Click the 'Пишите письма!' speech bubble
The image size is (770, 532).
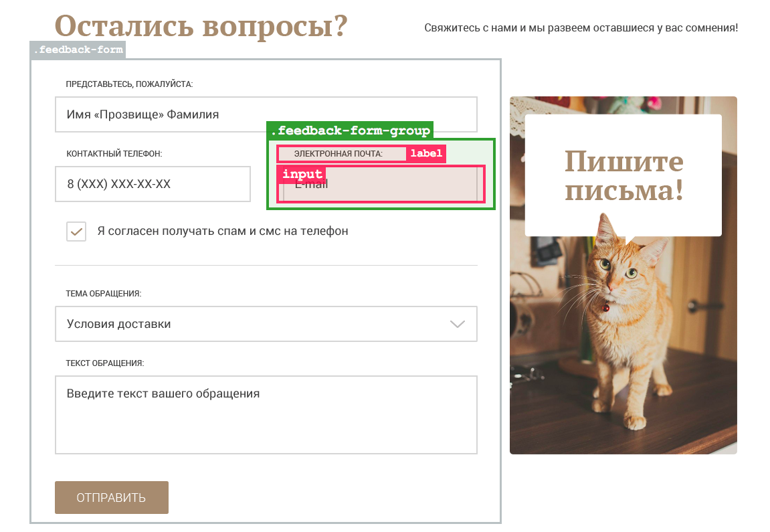coord(623,175)
